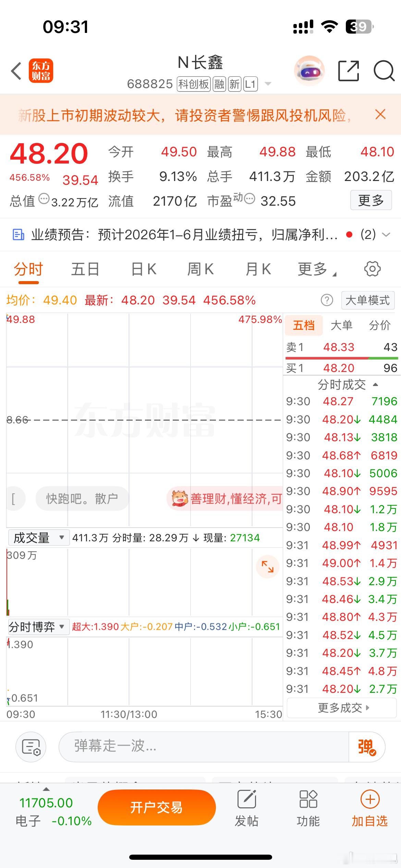This screenshot has width=401, height=868.
Task: Tap the 均价: 49.40 label
Action: (x=41, y=300)
